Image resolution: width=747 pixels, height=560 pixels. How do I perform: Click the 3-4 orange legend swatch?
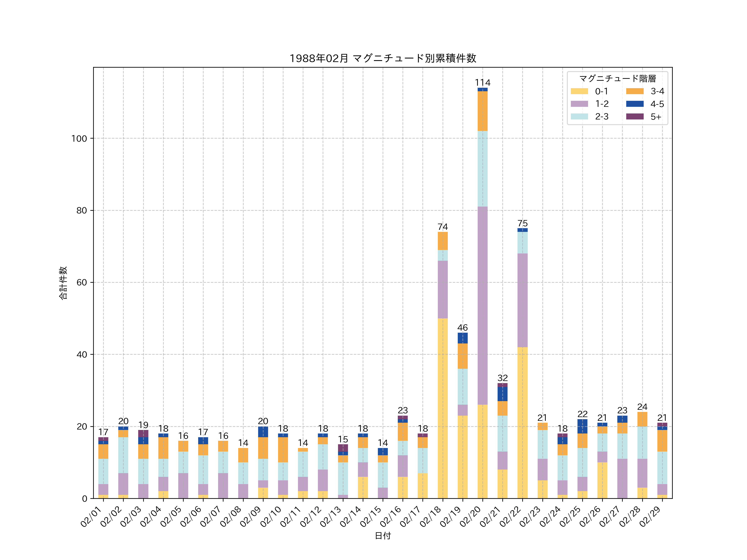click(635, 91)
